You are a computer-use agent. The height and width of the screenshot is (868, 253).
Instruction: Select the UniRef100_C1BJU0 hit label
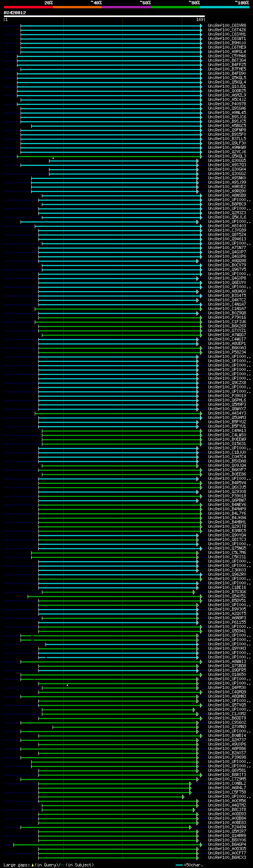(227, 453)
